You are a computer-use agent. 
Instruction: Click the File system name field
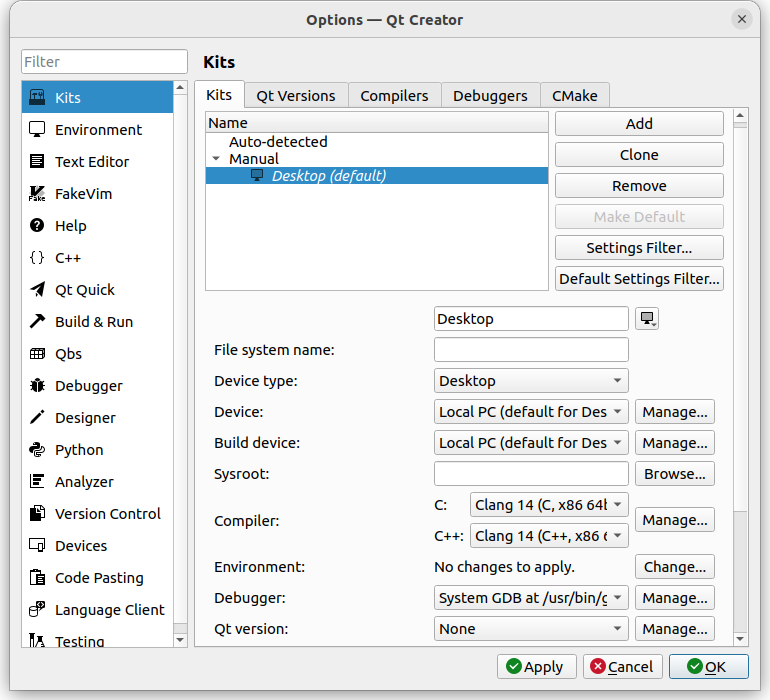pyautogui.click(x=531, y=350)
